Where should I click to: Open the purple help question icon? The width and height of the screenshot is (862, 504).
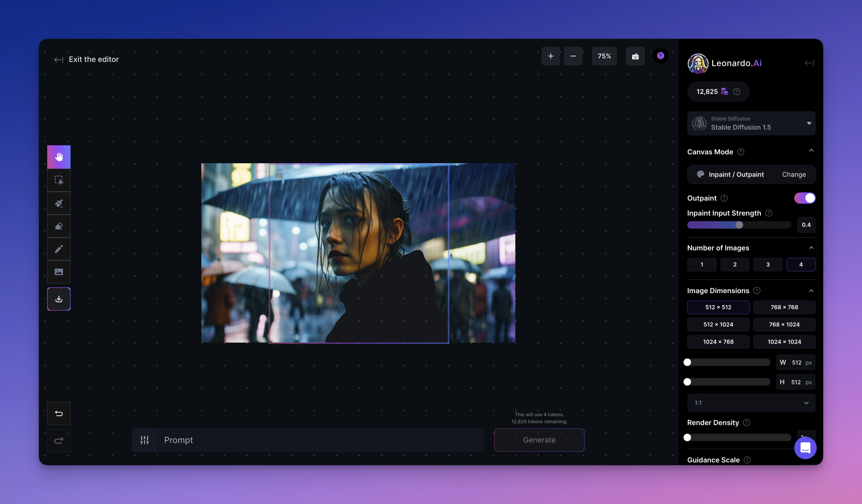(661, 56)
